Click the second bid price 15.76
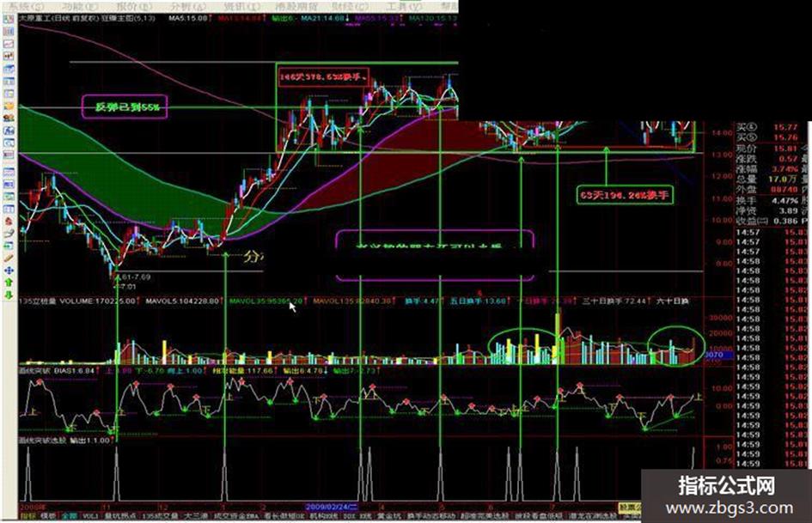The image size is (812, 523). 785,137
